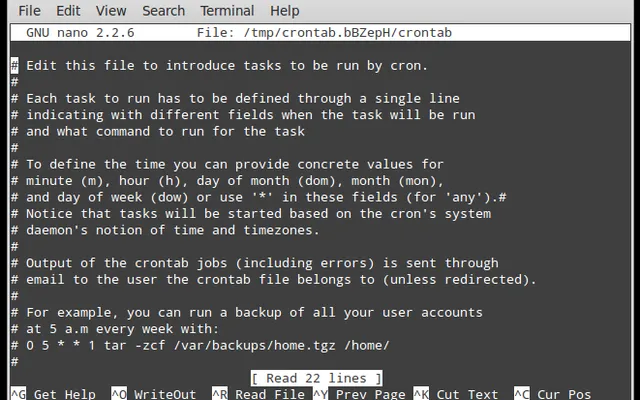Viewport: 640px width, 400px height.
Task: Click the ^C Cur Pos shortcut
Action: click(x=553, y=394)
